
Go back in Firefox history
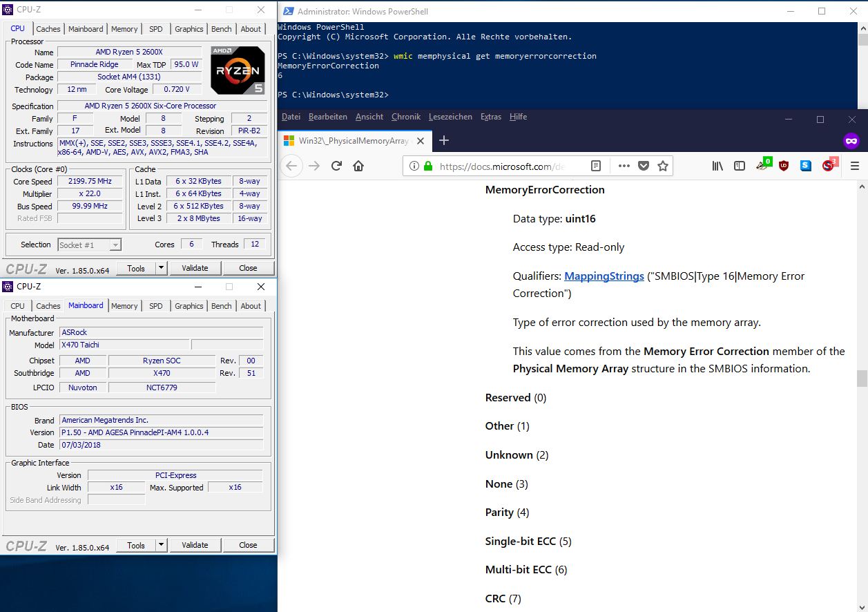(x=291, y=166)
